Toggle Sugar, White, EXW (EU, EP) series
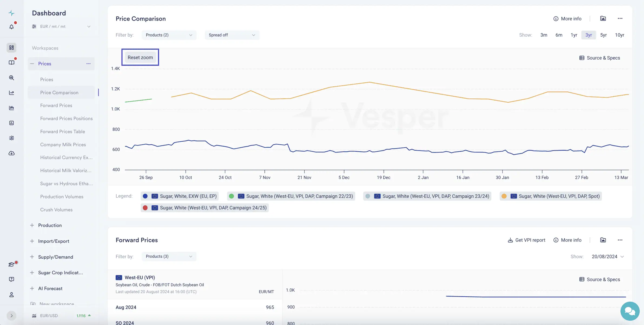This screenshot has height=325, width=644. coord(180,196)
